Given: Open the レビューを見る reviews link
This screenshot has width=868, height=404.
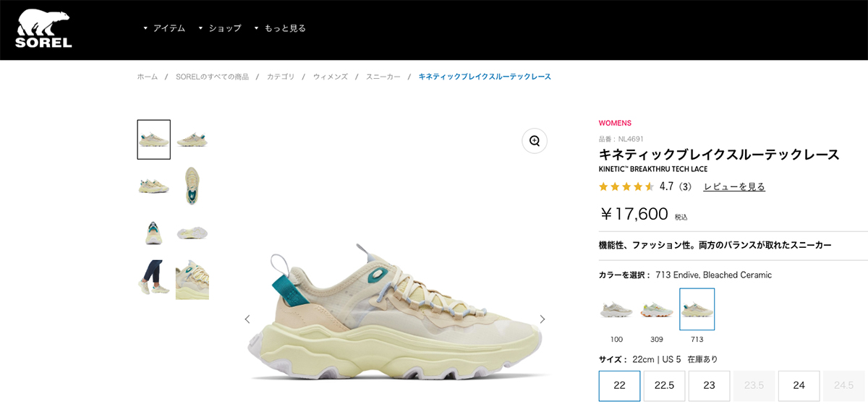Looking at the screenshot, I should (x=734, y=186).
